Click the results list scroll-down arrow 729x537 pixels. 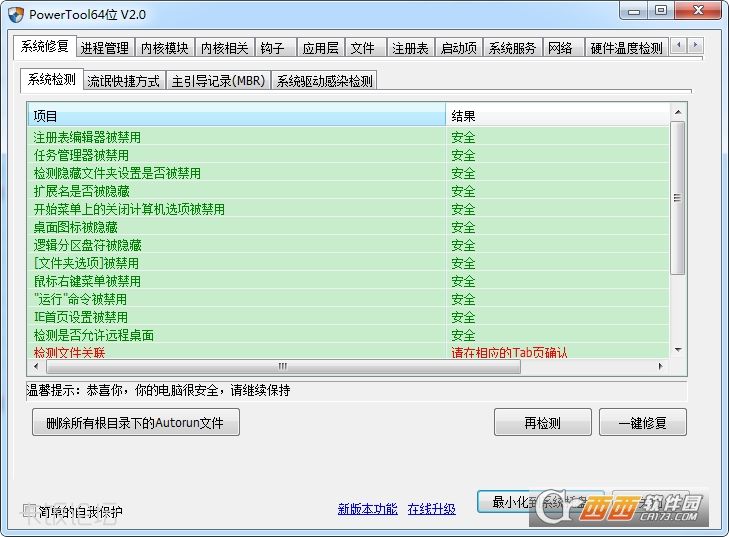click(x=678, y=350)
